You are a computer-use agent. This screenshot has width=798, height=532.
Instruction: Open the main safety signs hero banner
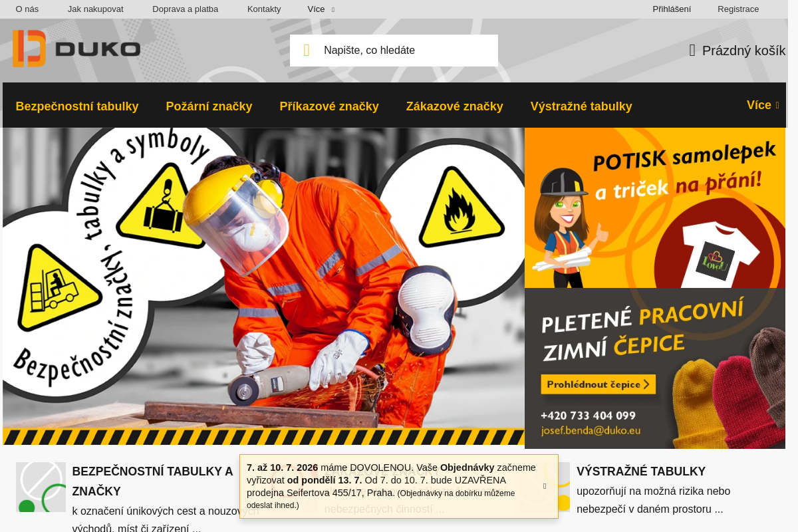(263, 286)
